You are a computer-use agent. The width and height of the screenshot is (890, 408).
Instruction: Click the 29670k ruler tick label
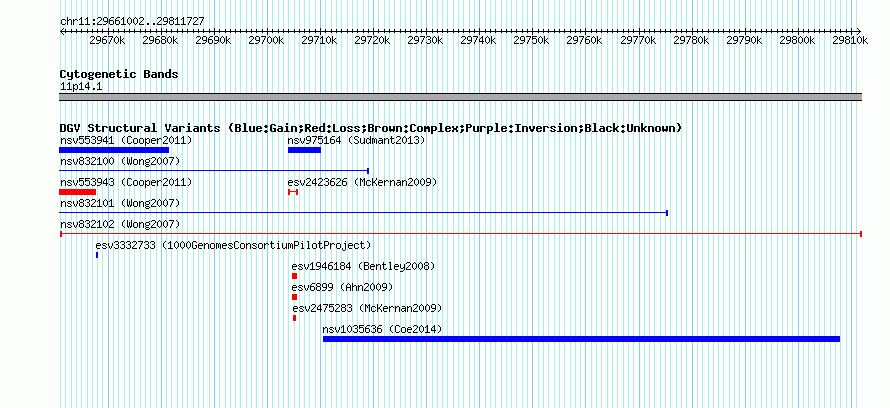click(x=107, y=40)
